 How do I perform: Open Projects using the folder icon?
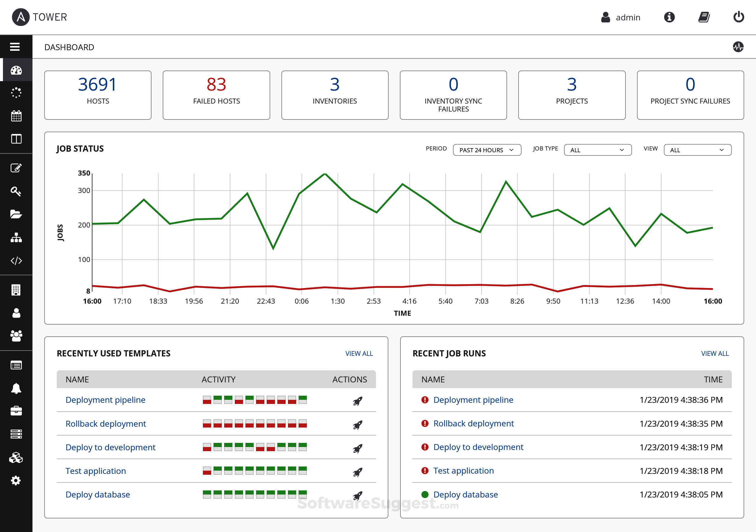[16, 214]
